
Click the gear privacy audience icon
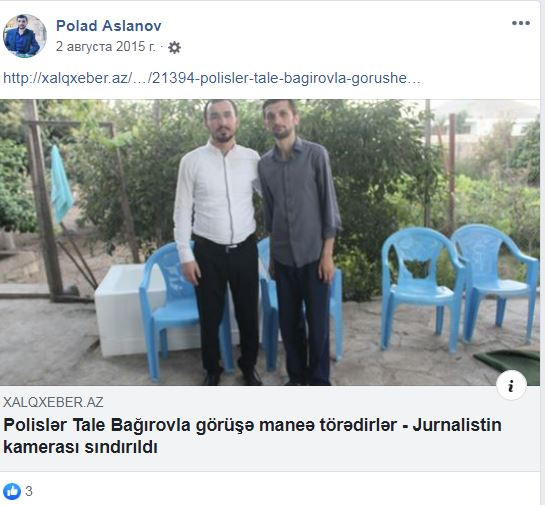174,47
